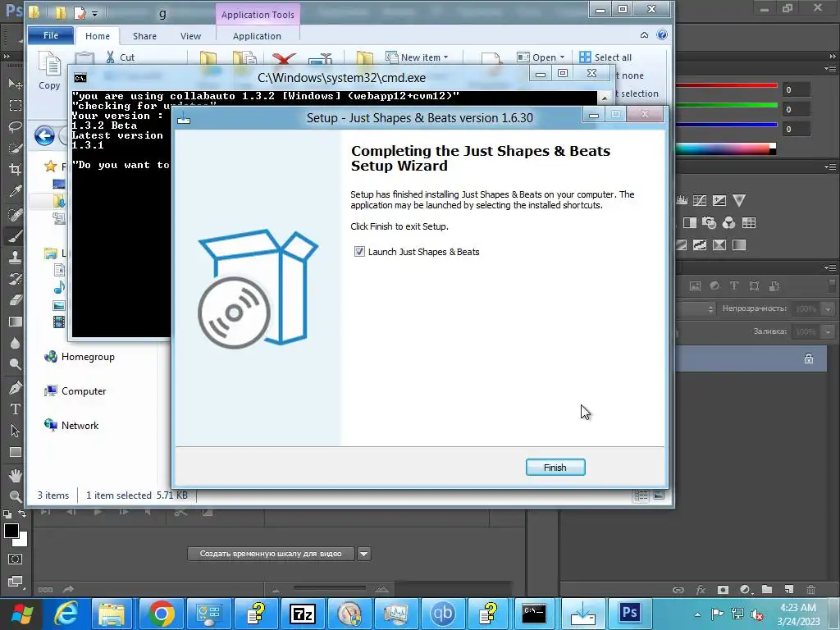Select the Eraser tool
This screenshot has width=840, height=630.
tap(15, 299)
